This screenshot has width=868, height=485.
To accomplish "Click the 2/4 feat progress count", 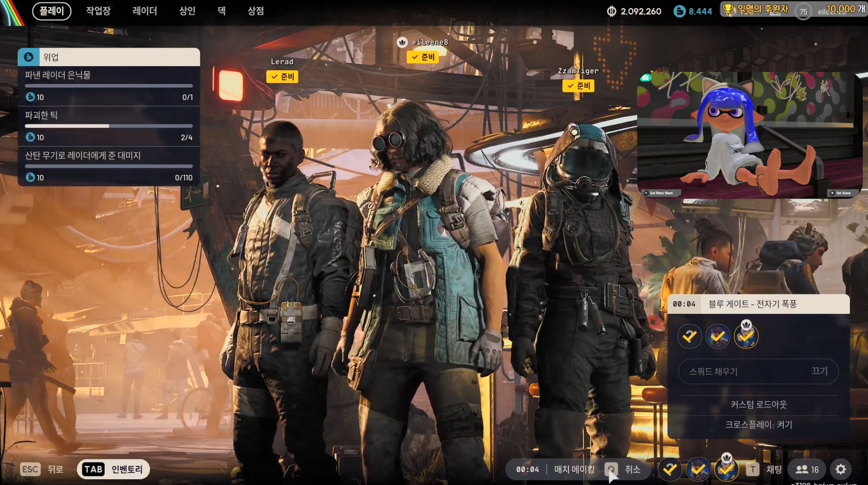I will pyautogui.click(x=187, y=137).
